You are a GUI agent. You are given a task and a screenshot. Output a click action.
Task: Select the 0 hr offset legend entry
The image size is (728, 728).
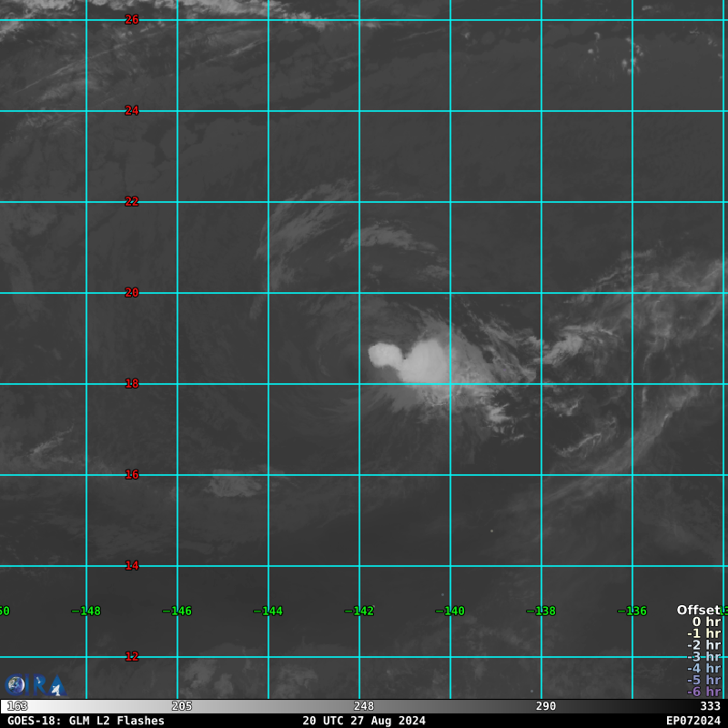[x=706, y=622]
